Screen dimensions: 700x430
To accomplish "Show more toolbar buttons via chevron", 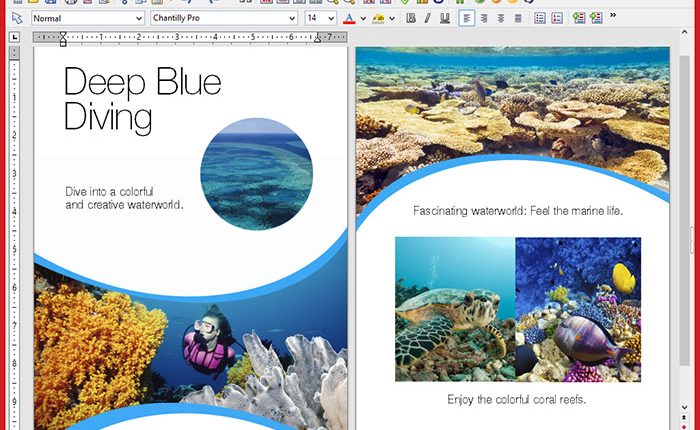I will (613, 16).
